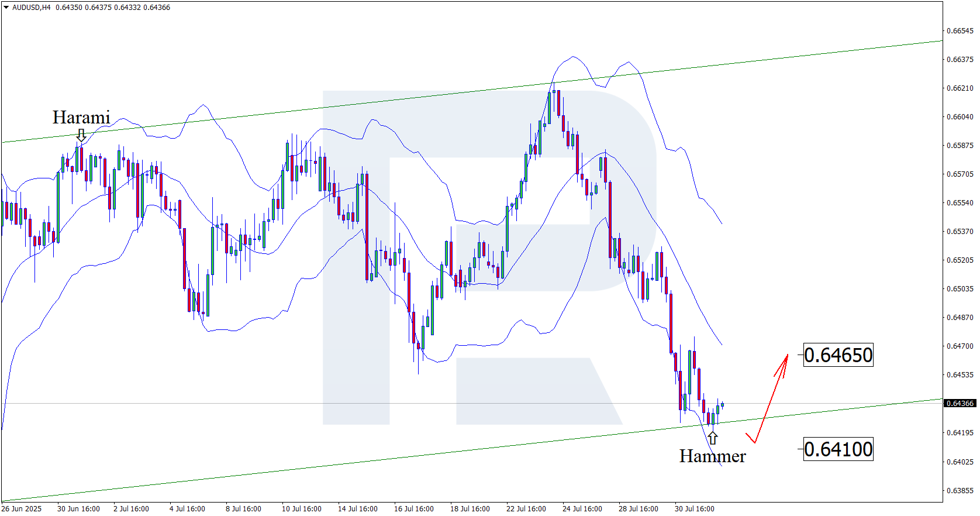Click the 28 Jul 16:00 time label
This screenshot has height=516, width=980.
point(639,509)
